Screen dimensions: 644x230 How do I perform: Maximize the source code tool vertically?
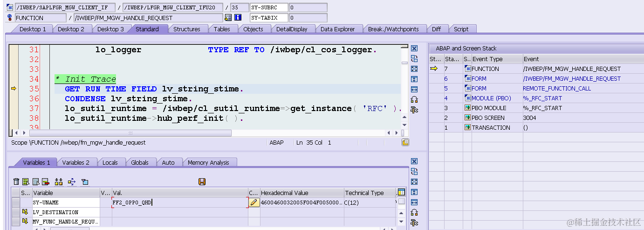[x=414, y=79]
